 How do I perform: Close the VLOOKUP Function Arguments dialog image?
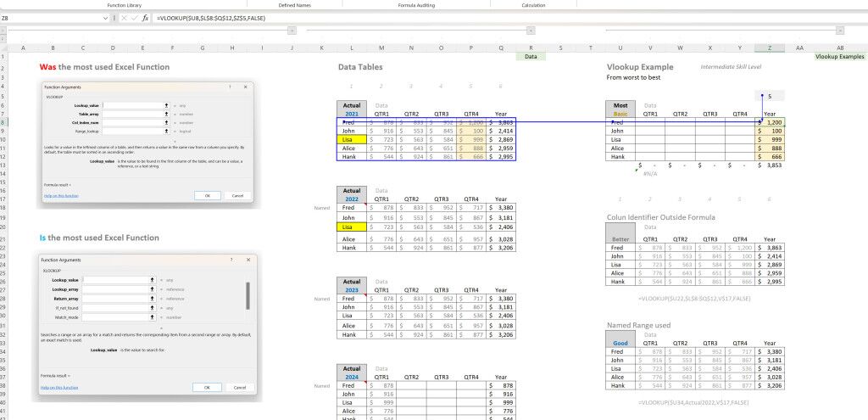click(246, 87)
